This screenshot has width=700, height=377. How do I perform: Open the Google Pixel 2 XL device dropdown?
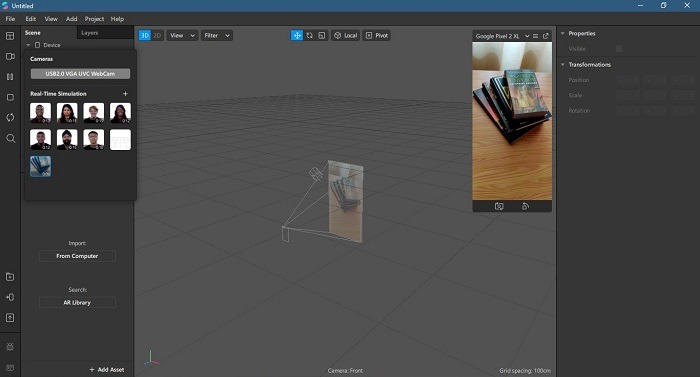(x=502, y=36)
